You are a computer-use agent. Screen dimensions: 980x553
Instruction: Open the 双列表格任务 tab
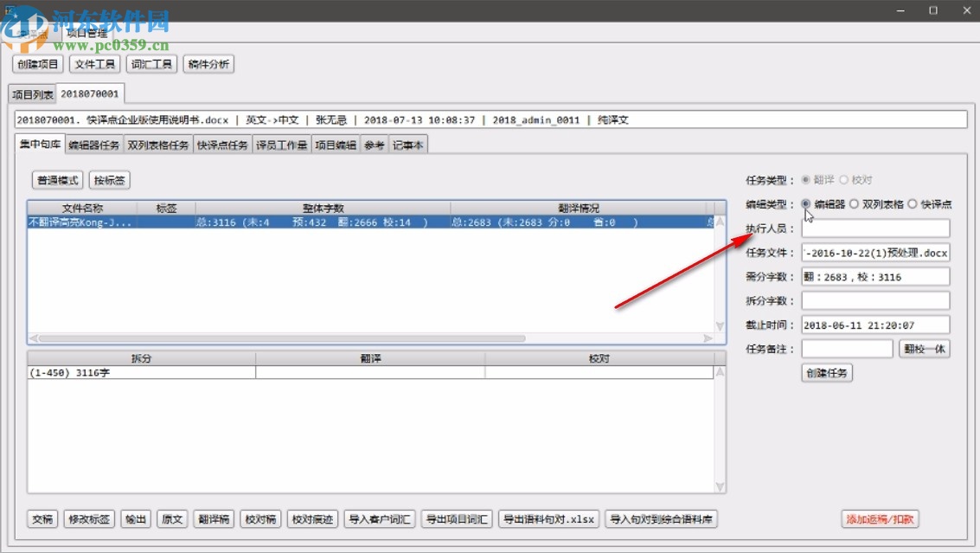coord(158,145)
